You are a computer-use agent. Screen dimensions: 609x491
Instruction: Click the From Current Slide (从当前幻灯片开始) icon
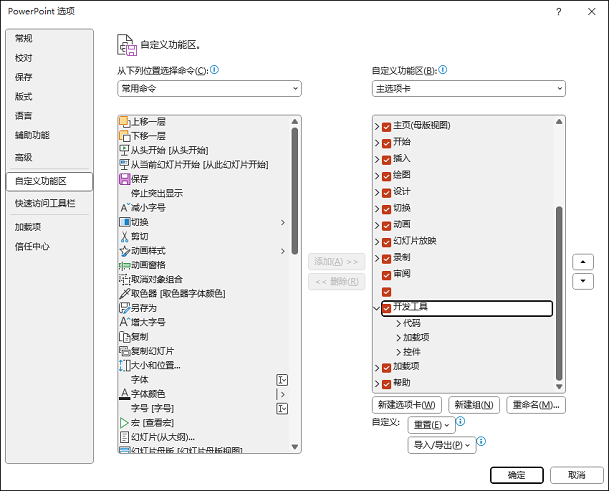(124, 165)
